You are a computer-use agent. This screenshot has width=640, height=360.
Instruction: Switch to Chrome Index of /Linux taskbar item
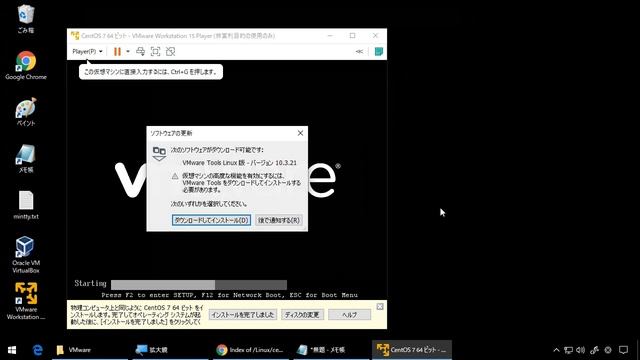point(251,350)
